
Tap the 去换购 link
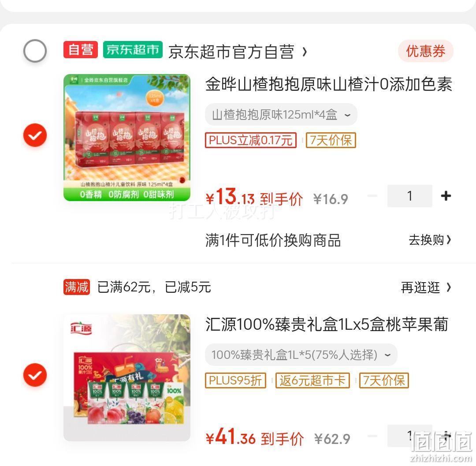(430, 240)
